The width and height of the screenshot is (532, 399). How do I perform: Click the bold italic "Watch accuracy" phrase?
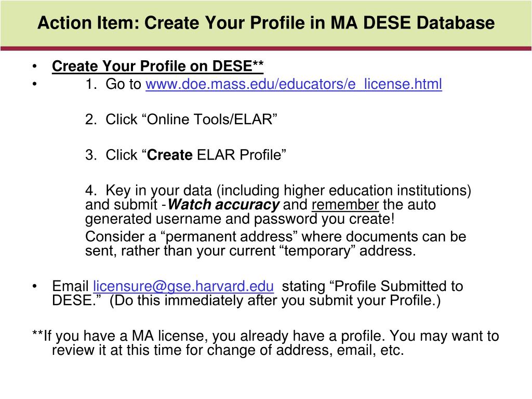click(223, 205)
